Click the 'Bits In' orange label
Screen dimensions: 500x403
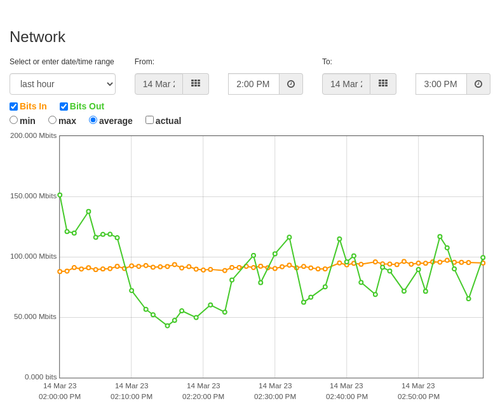coord(33,106)
